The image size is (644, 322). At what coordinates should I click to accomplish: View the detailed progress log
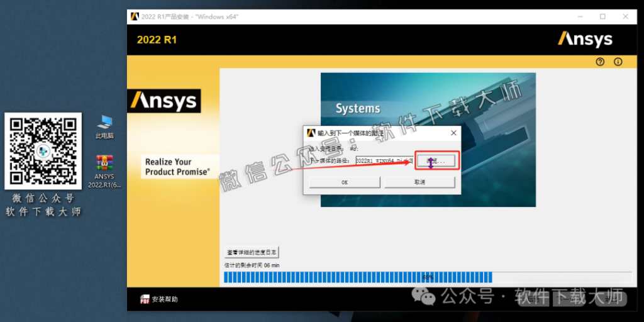tap(252, 252)
